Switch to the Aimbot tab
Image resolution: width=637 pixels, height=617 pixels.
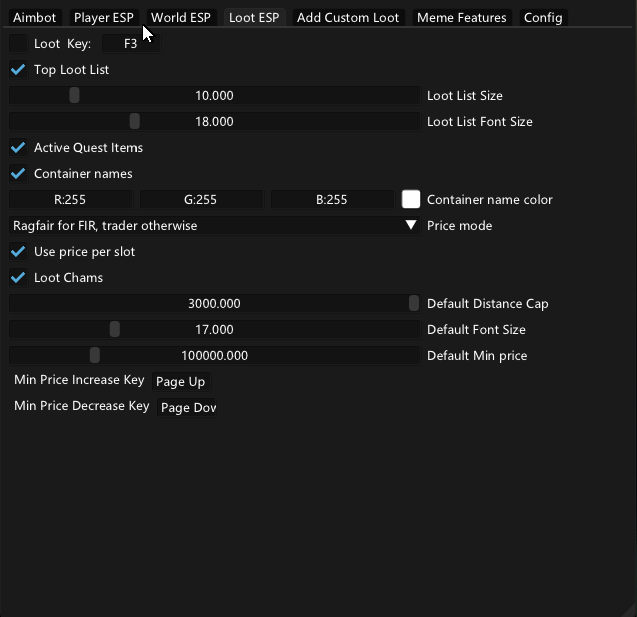(35, 18)
